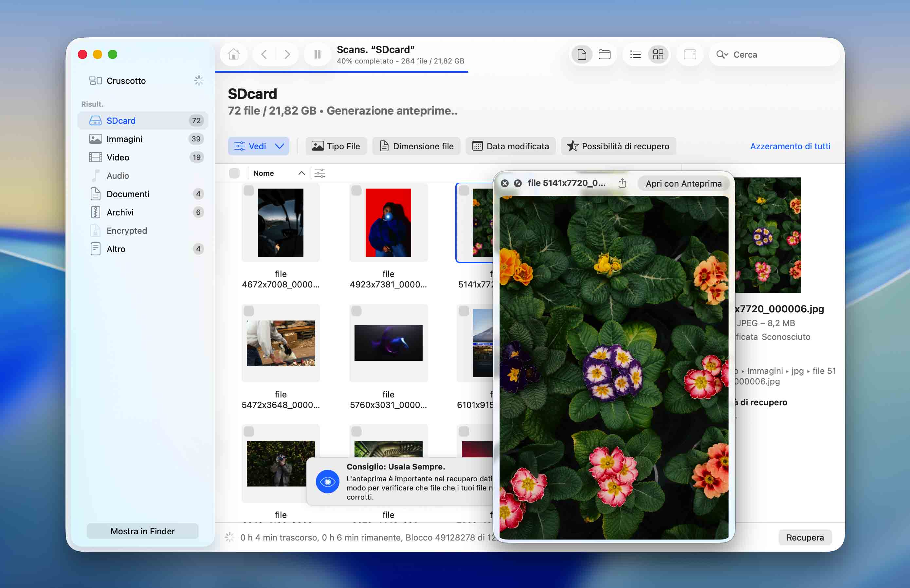
Task: Toggle the side preview panel
Action: (690, 55)
